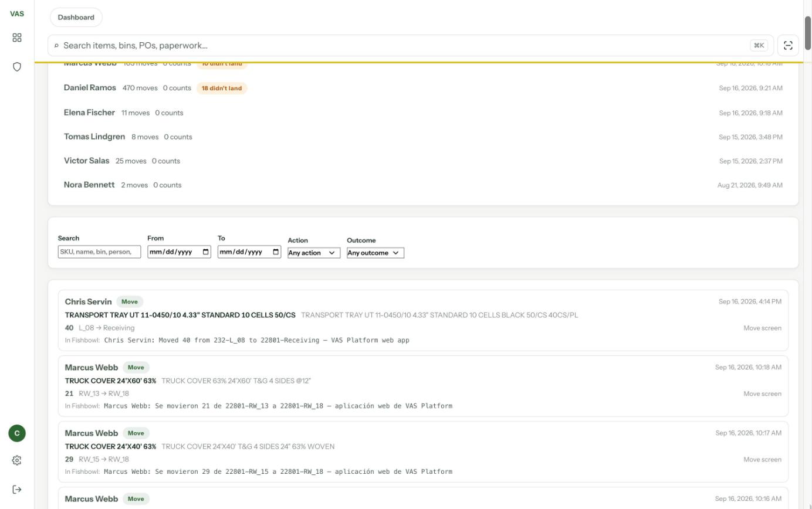The height and width of the screenshot is (509, 812).
Task: Open TRUCK COVER 24'X60' 63% item title
Action: tap(110, 381)
